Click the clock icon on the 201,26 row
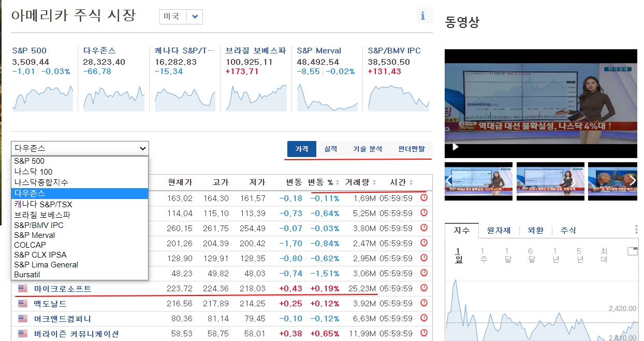 423,243
